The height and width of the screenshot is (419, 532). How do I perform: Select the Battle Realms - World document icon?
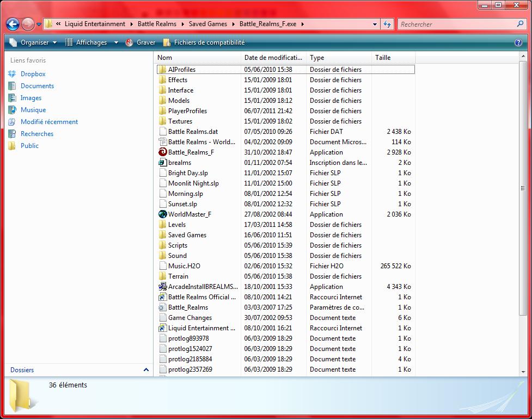pos(162,142)
